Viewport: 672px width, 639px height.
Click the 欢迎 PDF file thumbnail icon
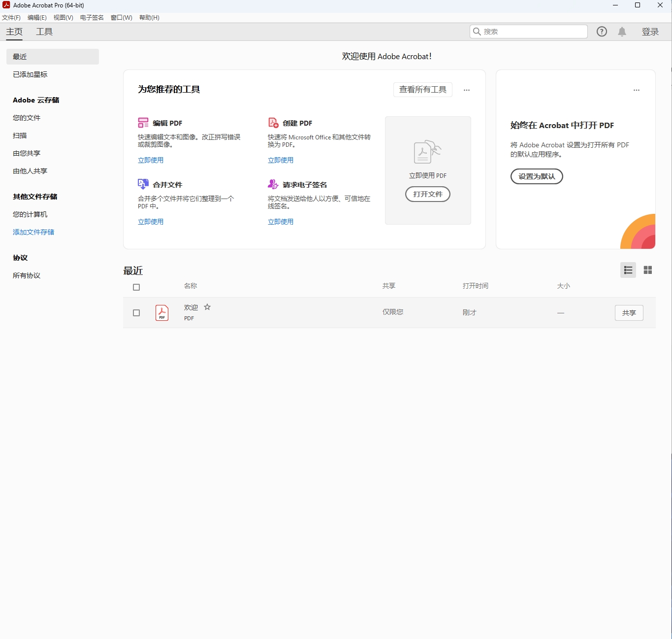click(161, 312)
